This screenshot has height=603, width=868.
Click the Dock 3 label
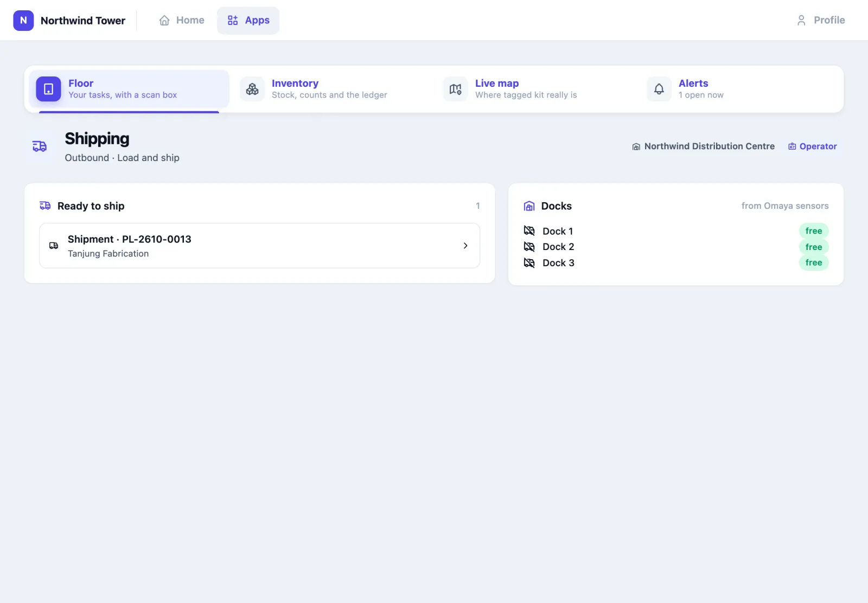(x=558, y=263)
